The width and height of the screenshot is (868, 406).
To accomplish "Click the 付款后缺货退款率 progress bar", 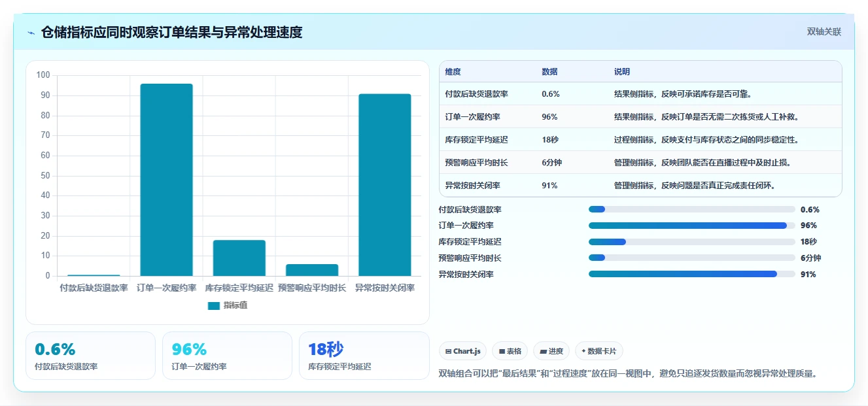I will click(x=692, y=209).
